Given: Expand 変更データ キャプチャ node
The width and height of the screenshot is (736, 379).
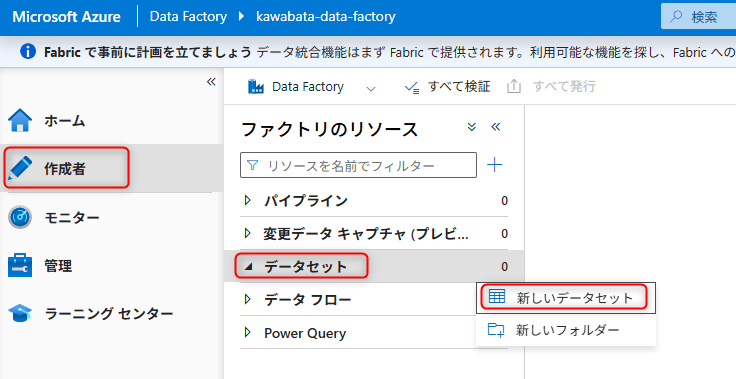Looking at the screenshot, I should click(x=248, y=233).
